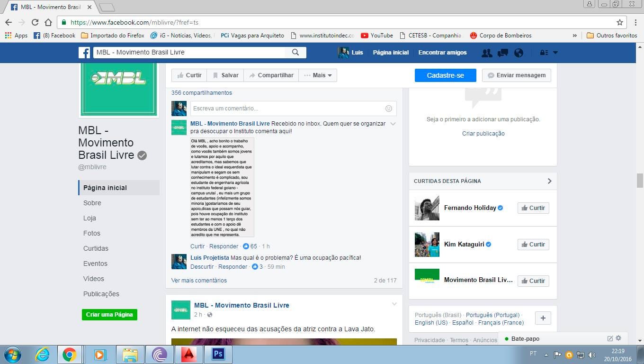Click Criar uma Página green button
Screen dimensions: 644x364
pos(109,315)
